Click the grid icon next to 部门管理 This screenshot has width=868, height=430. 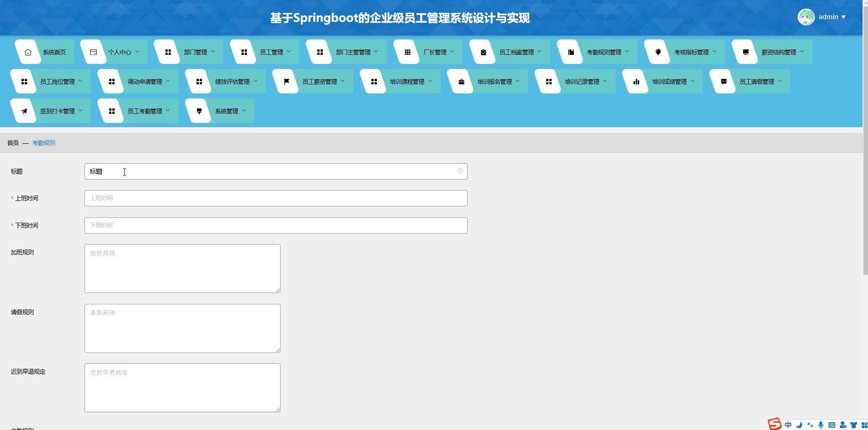pyautogui.click(x=168, y=52)
